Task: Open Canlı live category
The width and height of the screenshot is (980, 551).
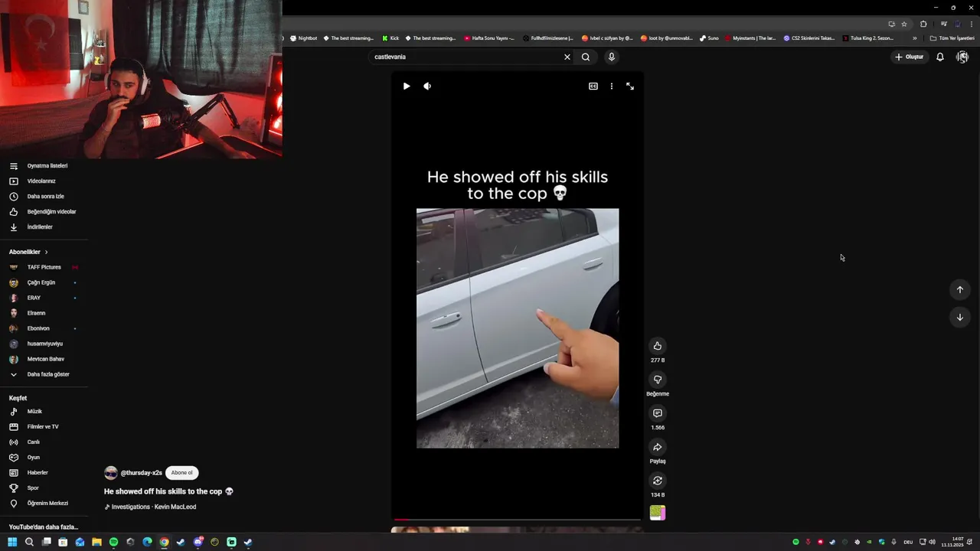Action: pyautogui.click(x=44, y=442)
